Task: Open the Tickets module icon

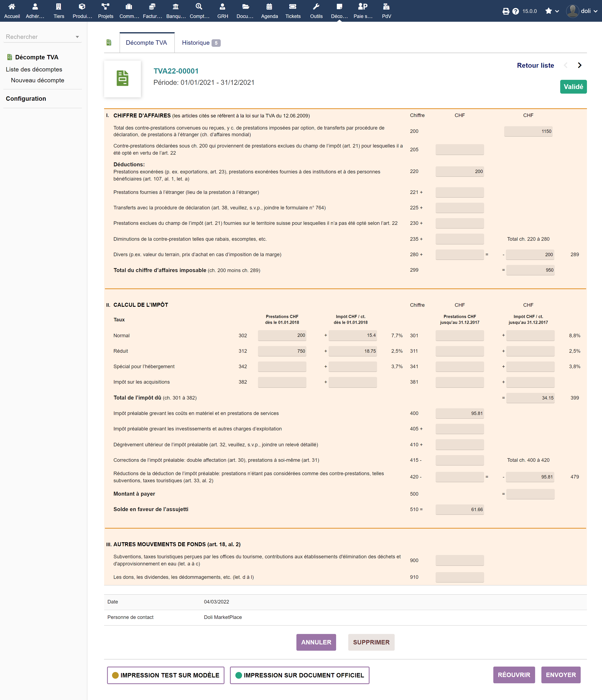Action: [x=293, y=7]
